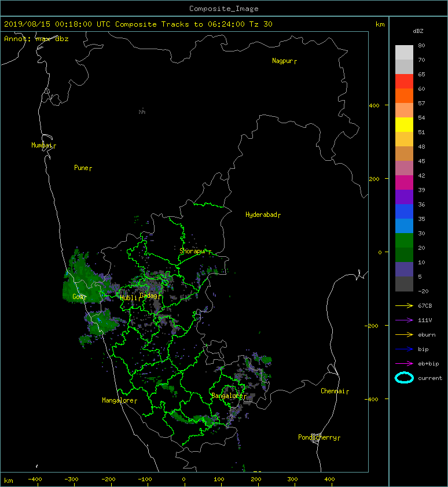Click the Pondicherry city label
This screenshot has height=487, width=448.
point(317,437)
